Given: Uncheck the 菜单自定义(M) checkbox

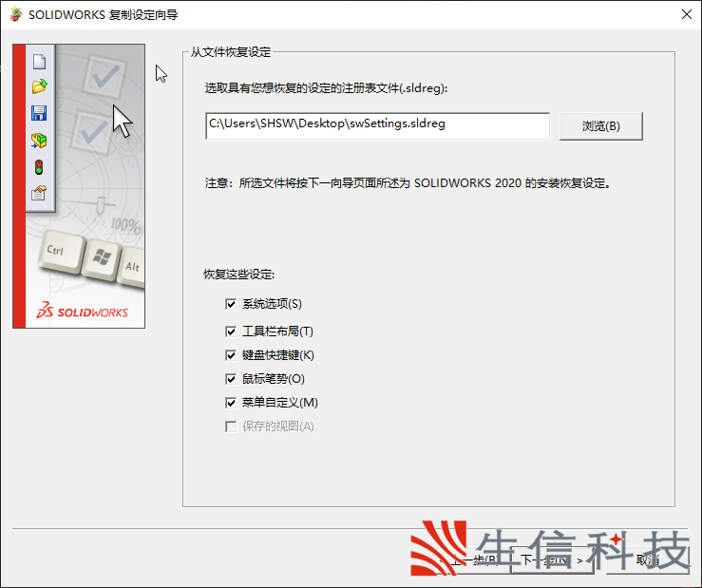Looking at the screenshot, I should coord(231,403).
